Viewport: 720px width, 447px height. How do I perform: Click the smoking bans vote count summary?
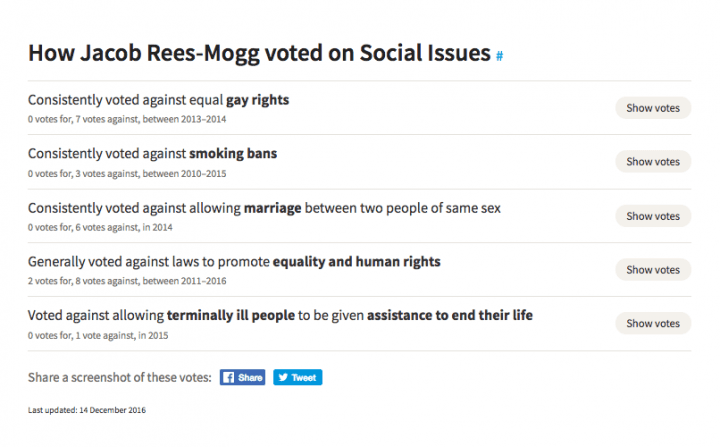(127, 174)
